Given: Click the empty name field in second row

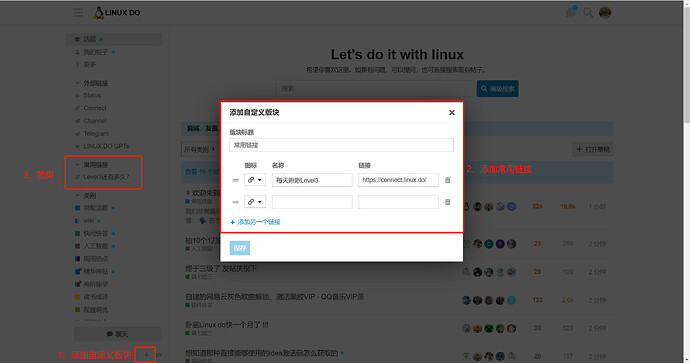Looking at the screenshot, I should click(312, 202).
